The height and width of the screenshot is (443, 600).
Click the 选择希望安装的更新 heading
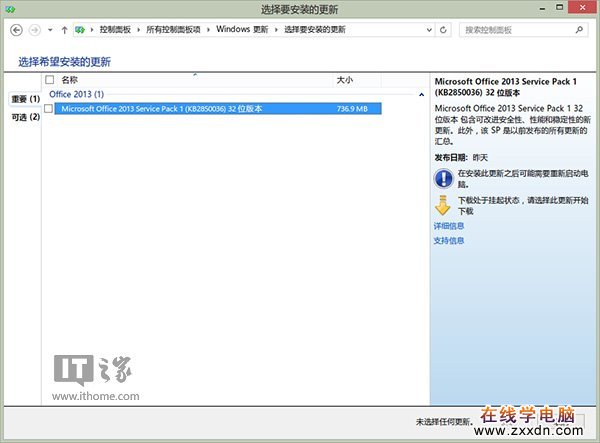coord(64,62)
